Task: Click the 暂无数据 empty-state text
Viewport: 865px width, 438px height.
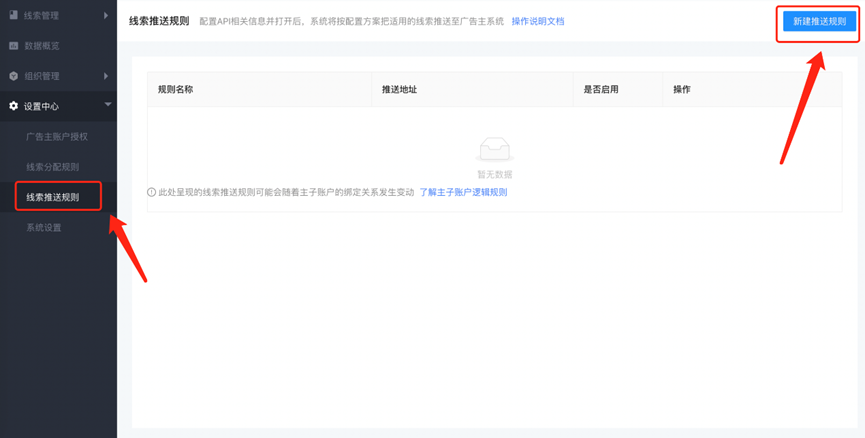Action: pos(495,174)
